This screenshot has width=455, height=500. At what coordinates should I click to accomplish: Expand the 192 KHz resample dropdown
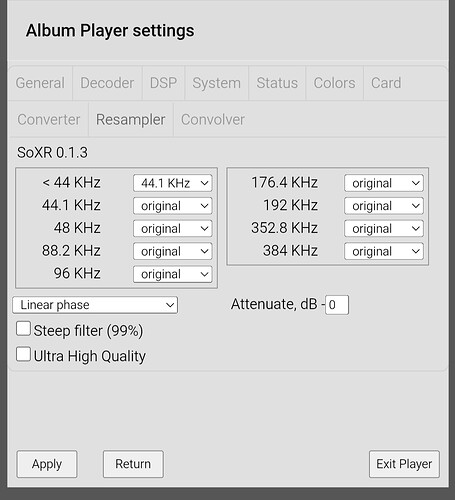tap(384, 206)
